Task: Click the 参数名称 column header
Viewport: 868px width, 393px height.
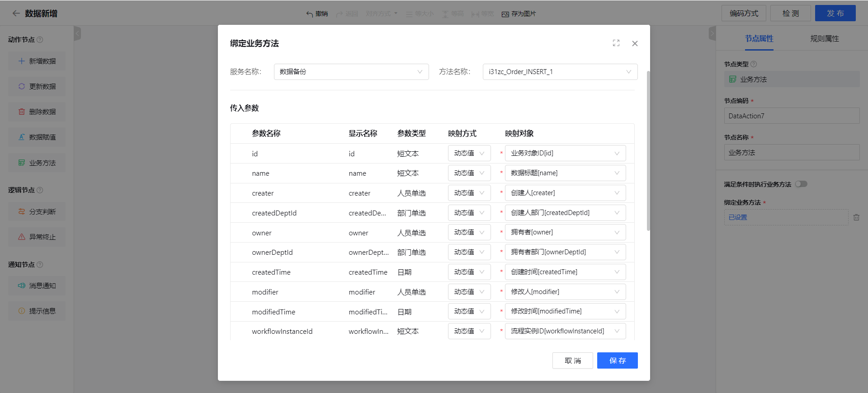Action: (x=266, y=133)
